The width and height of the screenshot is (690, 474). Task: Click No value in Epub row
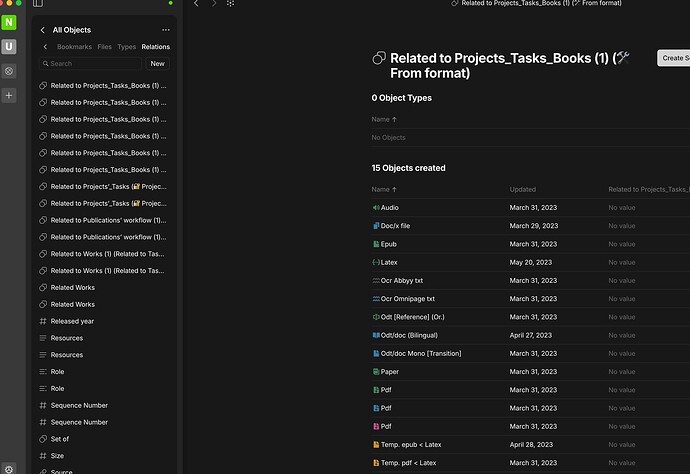[621, 244]
